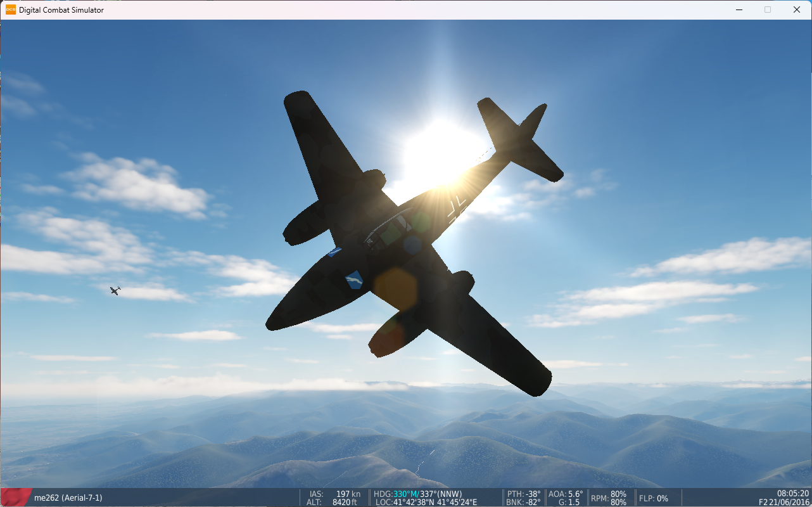This screenshot has height=507, width=812.
Task: Minimize the Digital Combat Simulator window
Action: (x=739, y=10)
